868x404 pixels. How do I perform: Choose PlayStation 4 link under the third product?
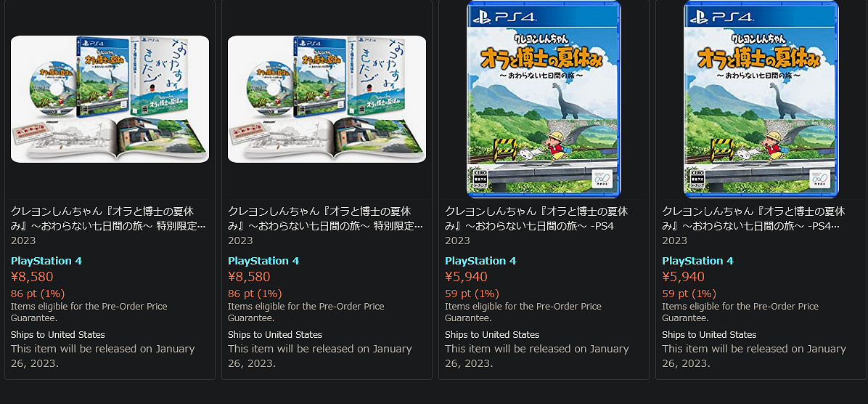(480, 261)
